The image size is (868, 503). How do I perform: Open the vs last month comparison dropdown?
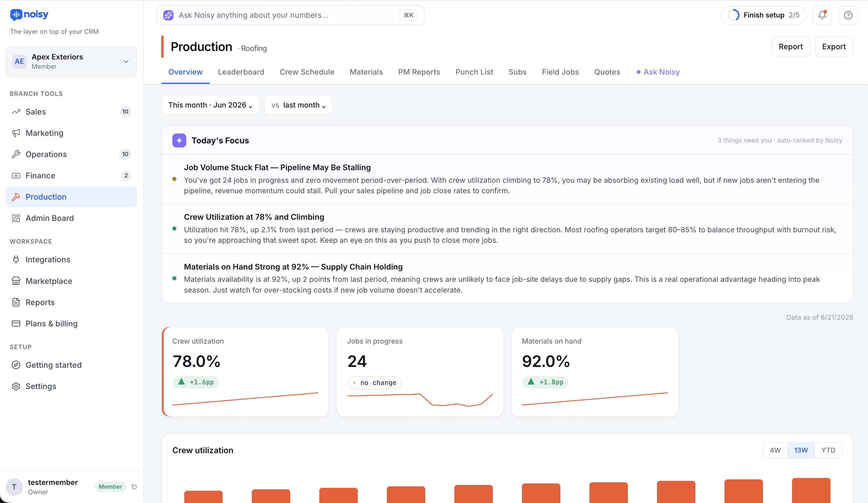pos(299,105)
